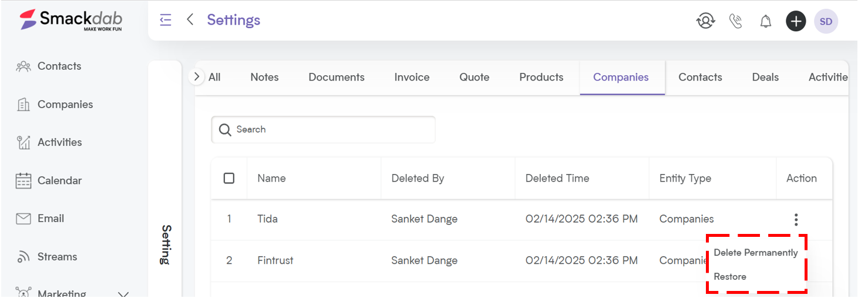Open three-dot action menu for Tida

pos(796,219)
